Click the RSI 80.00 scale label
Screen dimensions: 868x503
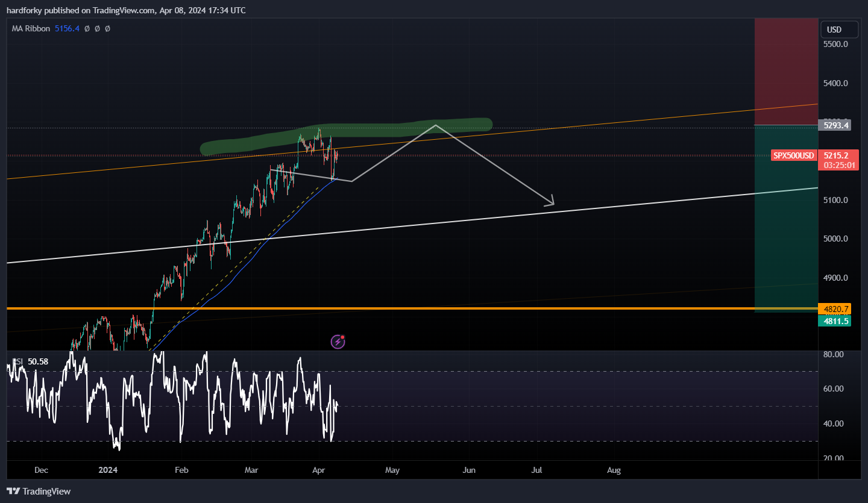click(x=834, y=354)
